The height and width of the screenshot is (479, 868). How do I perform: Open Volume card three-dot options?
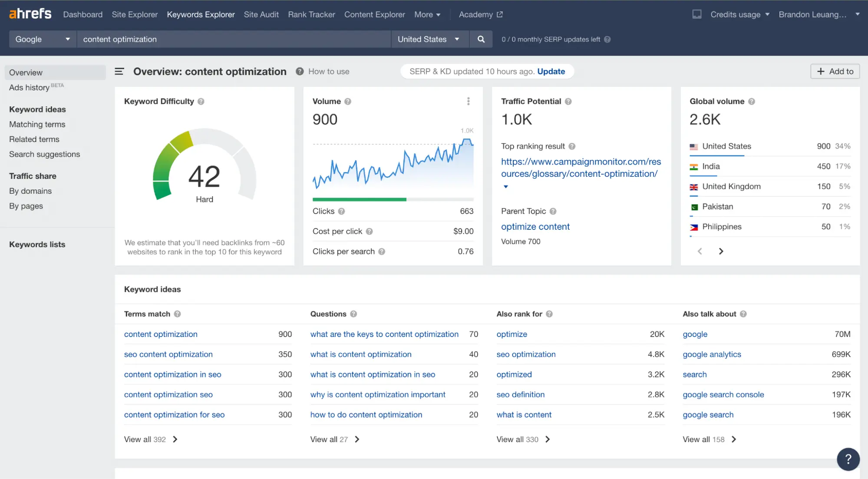468,101
